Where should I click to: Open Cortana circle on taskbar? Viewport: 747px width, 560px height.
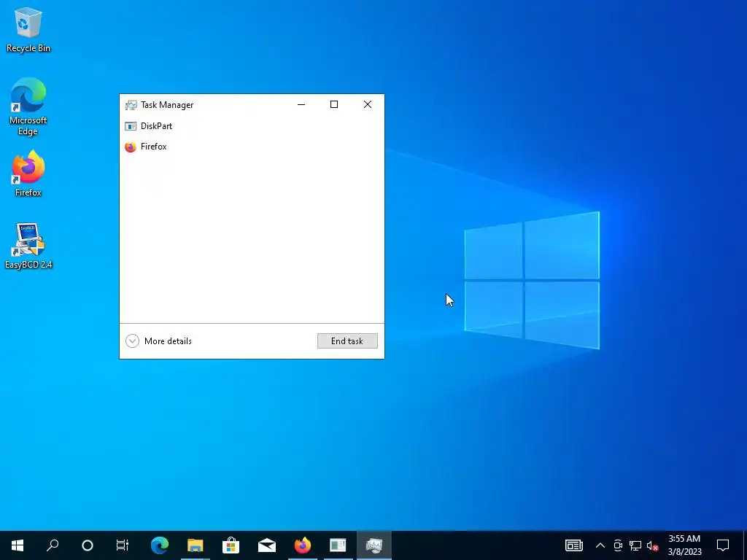[x=88, y=545]
